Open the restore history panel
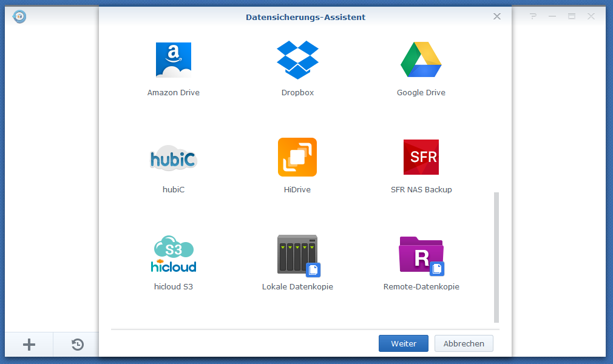This screenshot has width=613, height=364. [76, 344]
